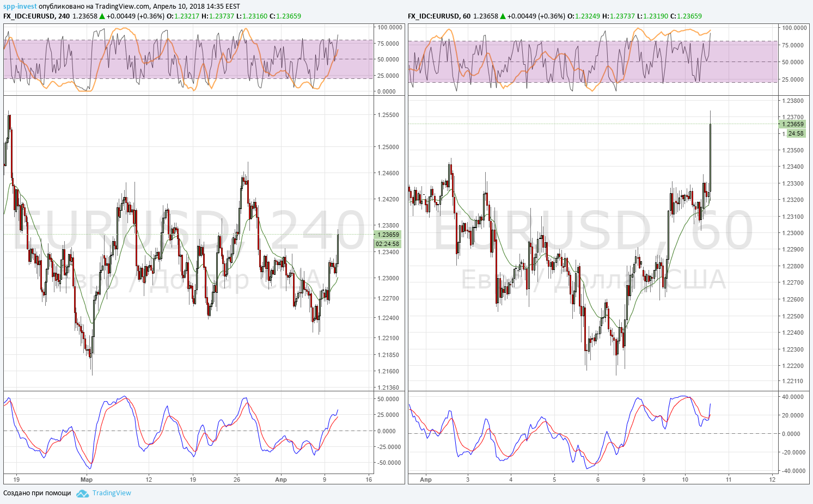Click the 26 date marker on the 240 chart
This screenshot has height=504, width=813.
[x=237, y=480]
